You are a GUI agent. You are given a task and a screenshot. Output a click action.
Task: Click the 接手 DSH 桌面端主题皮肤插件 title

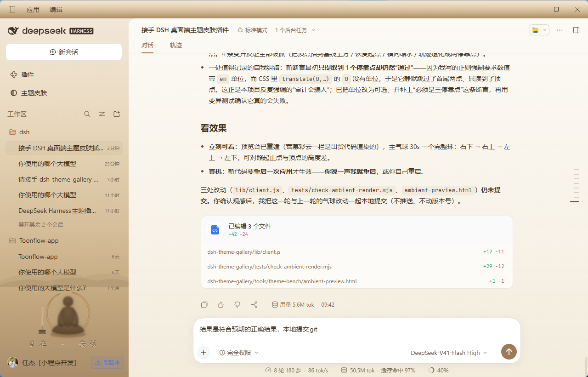tap(185, 30)
